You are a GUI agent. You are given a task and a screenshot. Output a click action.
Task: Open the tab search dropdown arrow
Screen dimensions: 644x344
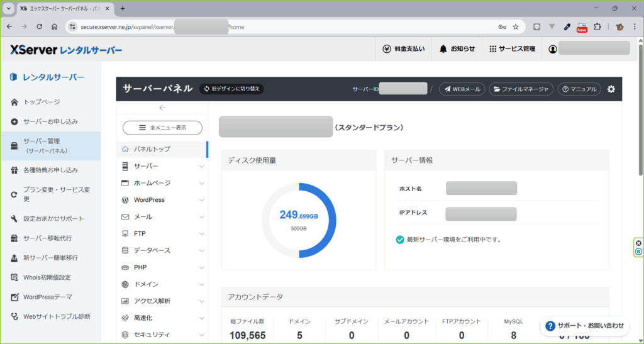(9, 8)
